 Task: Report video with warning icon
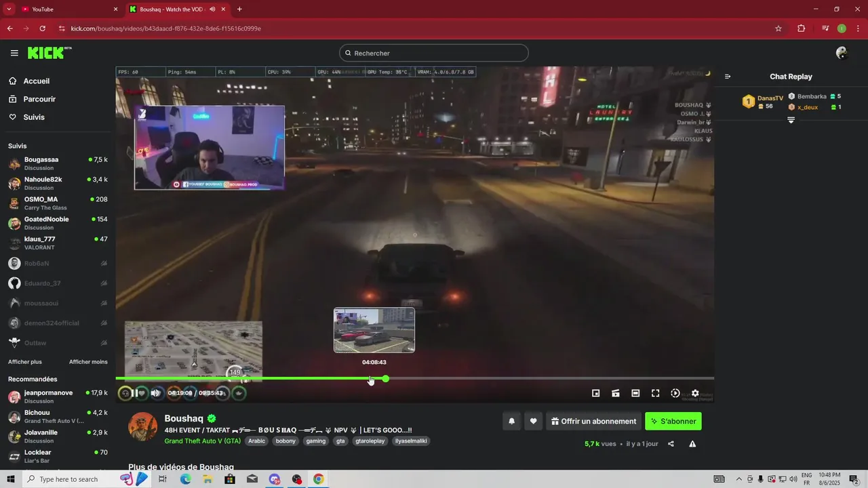(x=692, y=444)
